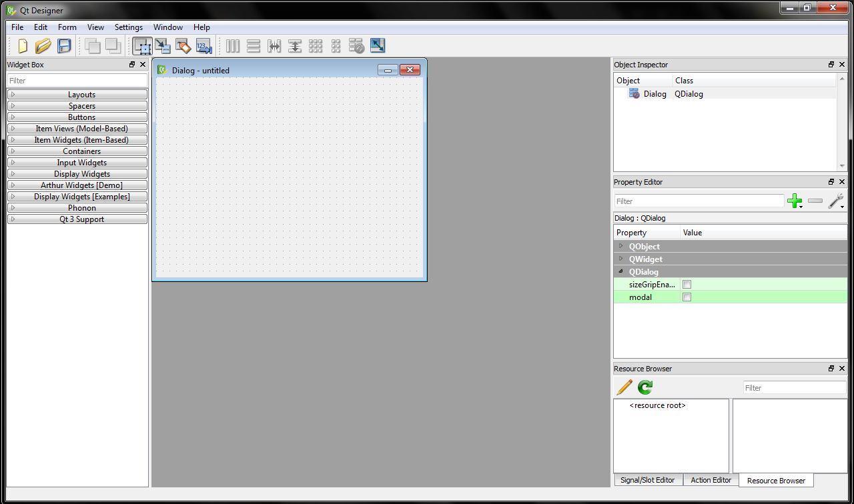Expand the Qt 3 Support category
This screenshot has width=854, height=504.
pyautogui.click(x=77, y=219)
